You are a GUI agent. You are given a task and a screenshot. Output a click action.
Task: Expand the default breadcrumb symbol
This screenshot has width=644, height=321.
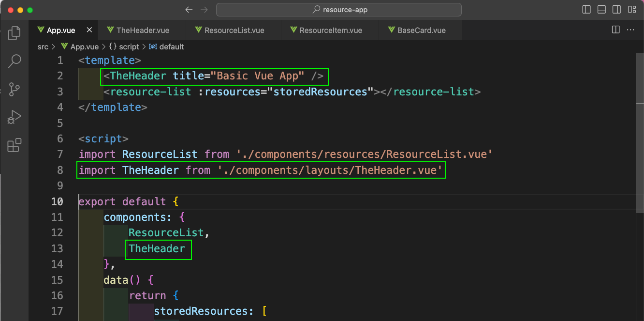pos(166,46)
